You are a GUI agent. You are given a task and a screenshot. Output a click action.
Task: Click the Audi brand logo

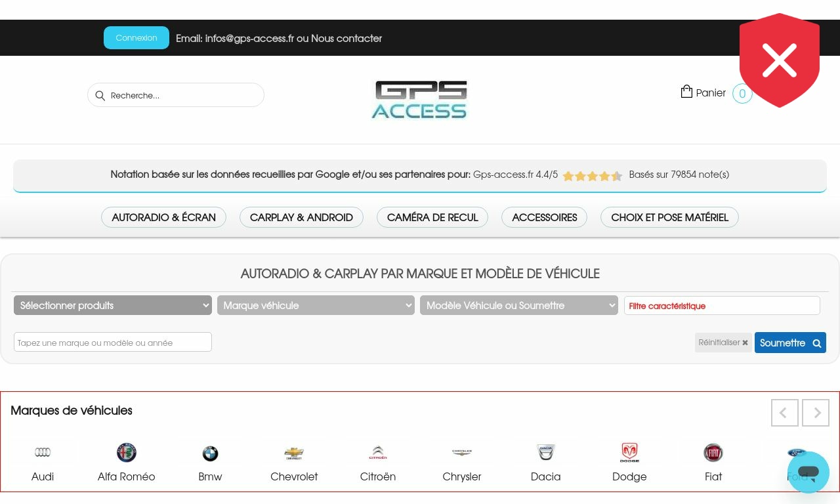[43, 452]
